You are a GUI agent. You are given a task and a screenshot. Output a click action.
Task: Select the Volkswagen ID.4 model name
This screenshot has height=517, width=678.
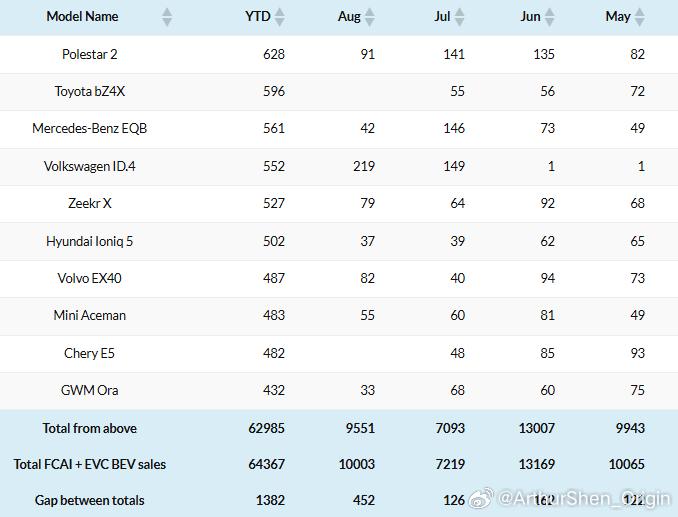pos(90,166)
